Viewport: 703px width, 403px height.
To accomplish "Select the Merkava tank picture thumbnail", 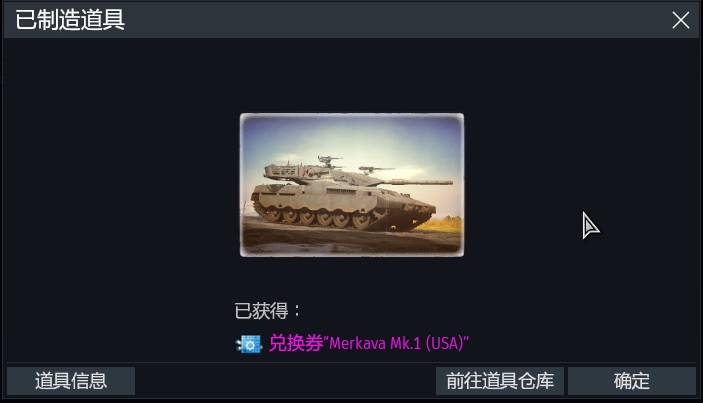I will pyautogui.click(x=352, y=185).
